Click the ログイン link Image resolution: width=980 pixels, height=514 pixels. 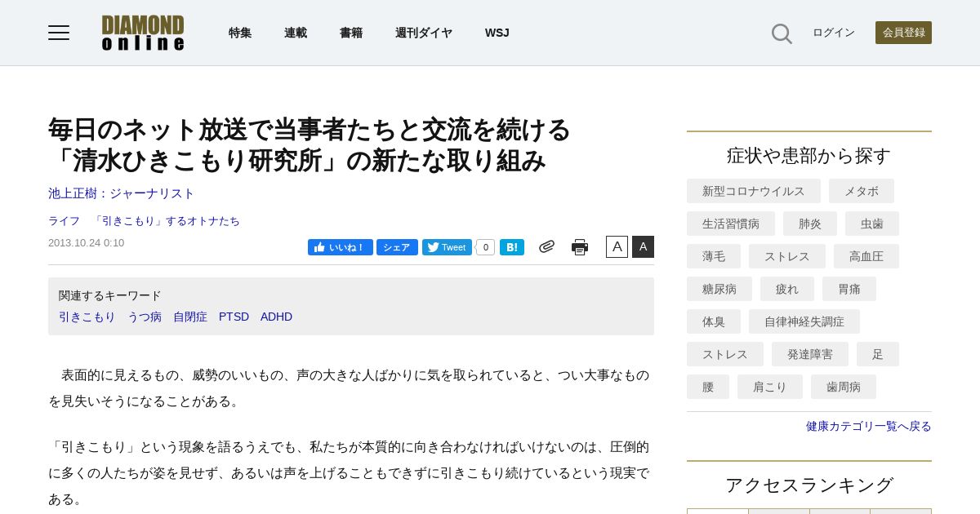pos(834,33)
